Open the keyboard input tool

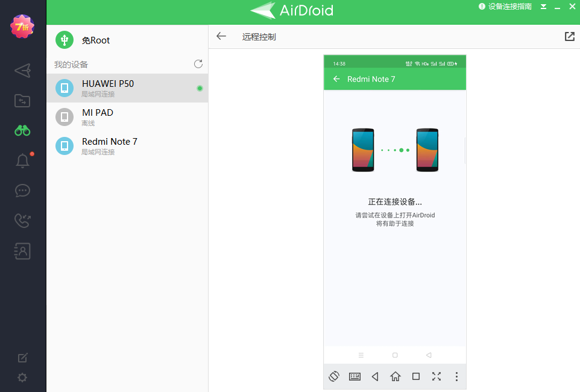[x=355, y=376]
